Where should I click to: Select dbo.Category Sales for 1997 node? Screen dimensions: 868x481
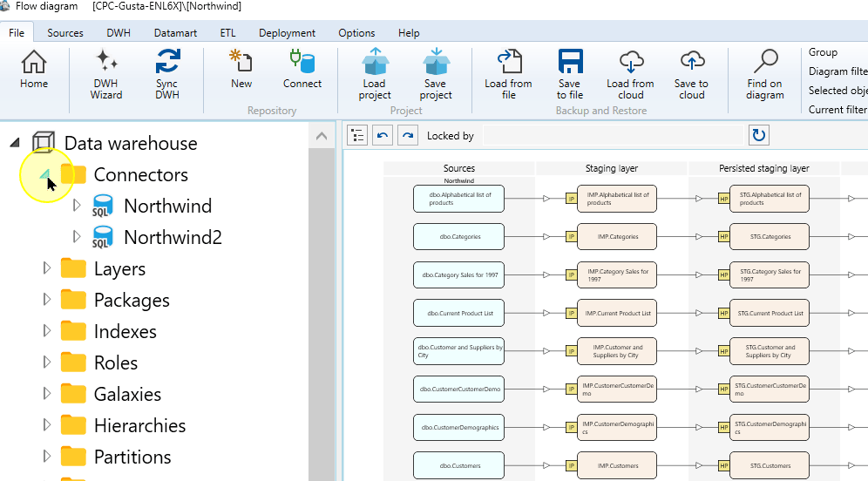pos(459,275)
